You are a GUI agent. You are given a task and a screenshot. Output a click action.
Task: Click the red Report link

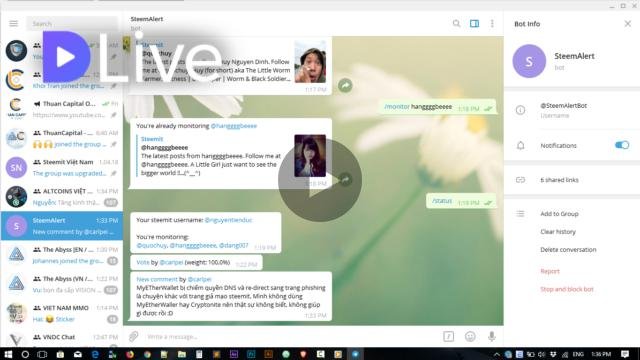click(550, 271)
